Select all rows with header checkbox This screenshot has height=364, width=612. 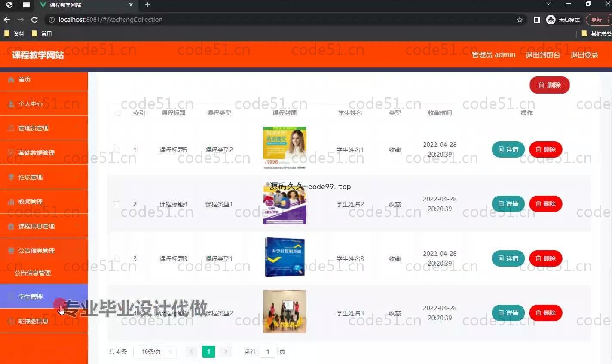(x=118, y=113)
